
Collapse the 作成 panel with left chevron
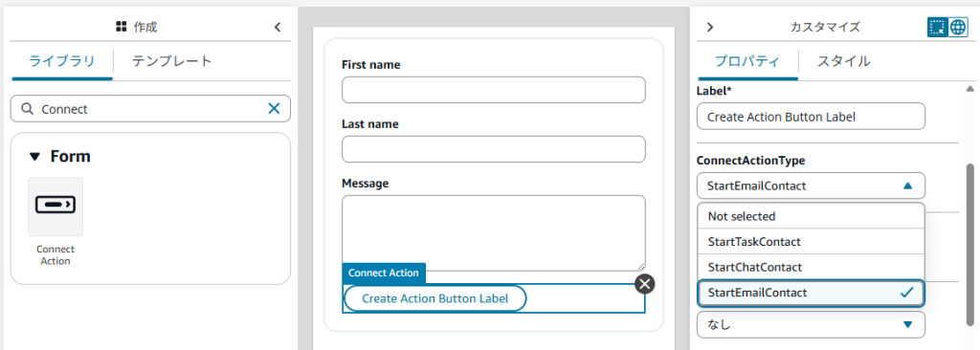[278, 27]
